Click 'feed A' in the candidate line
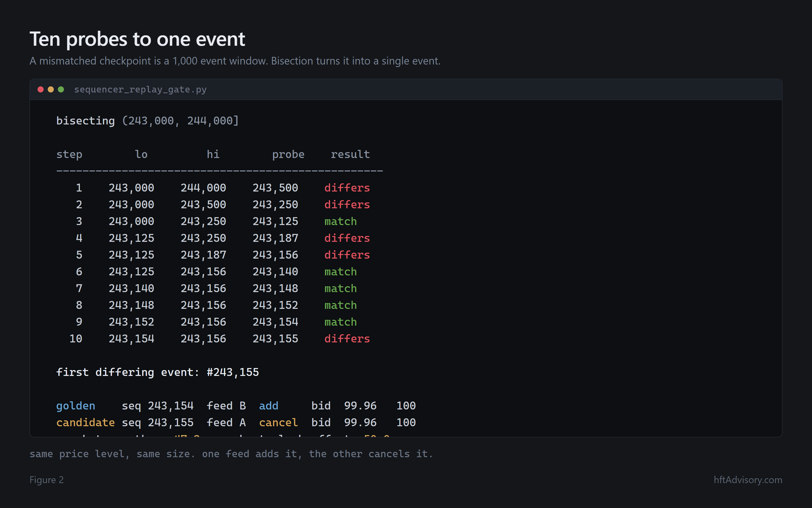The width and height of the screenshot is (812, 508). coord(226,423)
